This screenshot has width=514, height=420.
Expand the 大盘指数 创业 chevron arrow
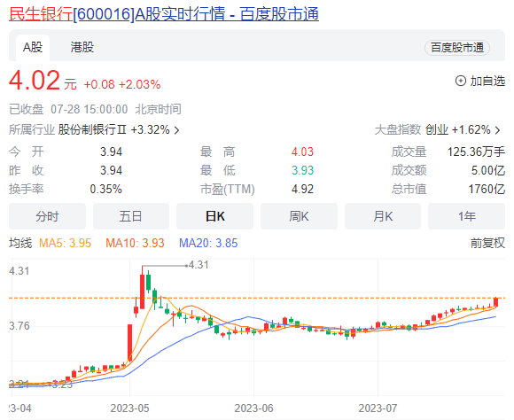tap(498, 130)
